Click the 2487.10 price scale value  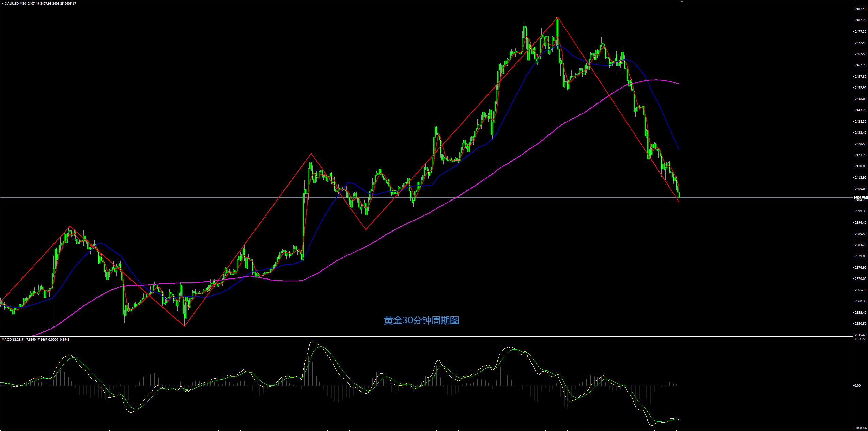pyautogui.click(x=861, y=9)
